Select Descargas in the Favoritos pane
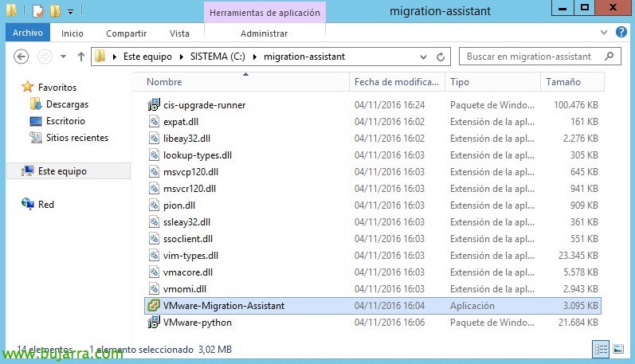This screenshot has width=635, height=364. (67, 104)
